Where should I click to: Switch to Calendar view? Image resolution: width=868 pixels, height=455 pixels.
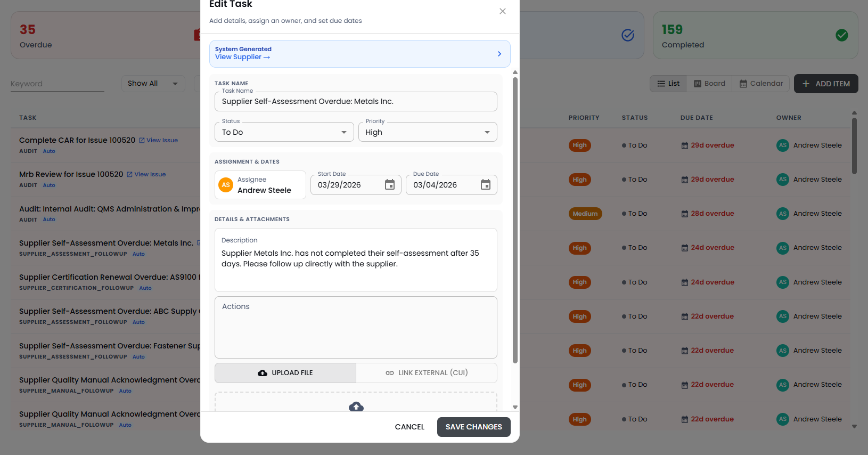pyautogui.click(x=761, y=84)
